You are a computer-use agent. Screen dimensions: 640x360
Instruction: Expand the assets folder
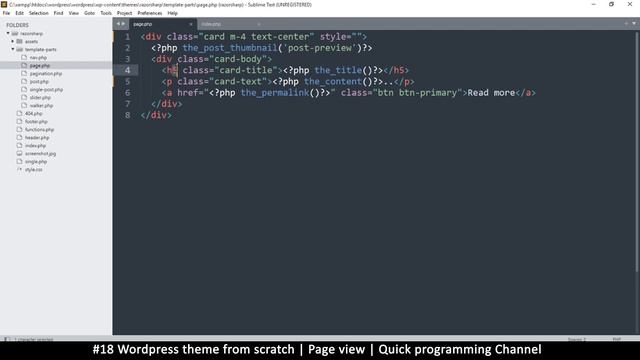(13, 41)
